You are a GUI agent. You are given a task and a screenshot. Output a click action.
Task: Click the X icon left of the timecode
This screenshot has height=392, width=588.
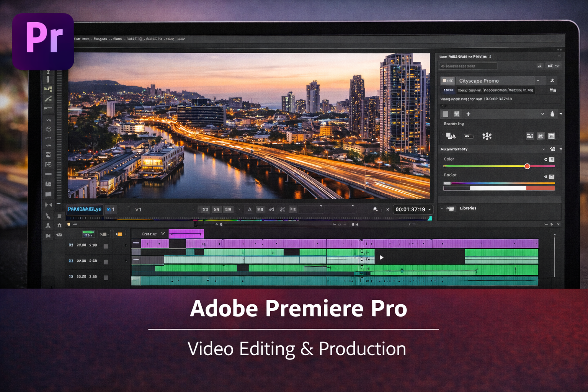point(388,209)
